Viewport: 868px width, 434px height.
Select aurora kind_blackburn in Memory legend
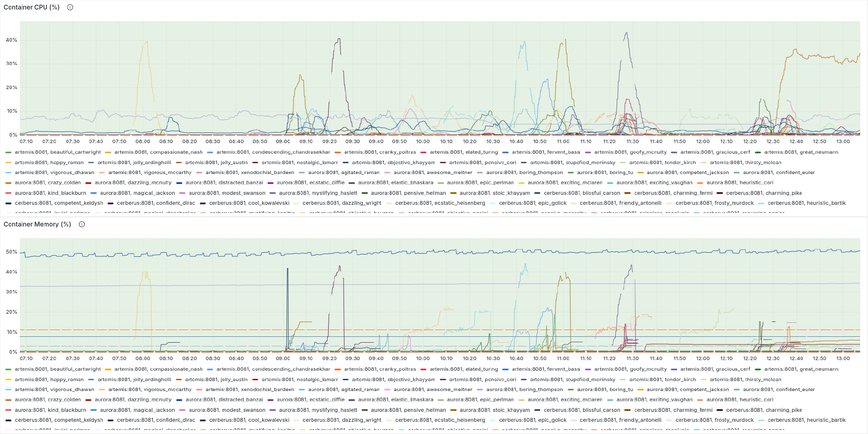click(x=50, y=410)
